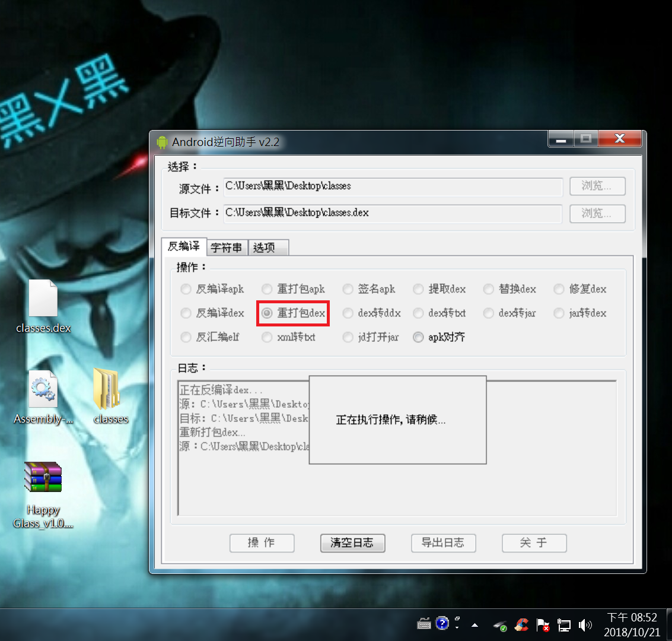Click the 目标文件 path input field

393,213
